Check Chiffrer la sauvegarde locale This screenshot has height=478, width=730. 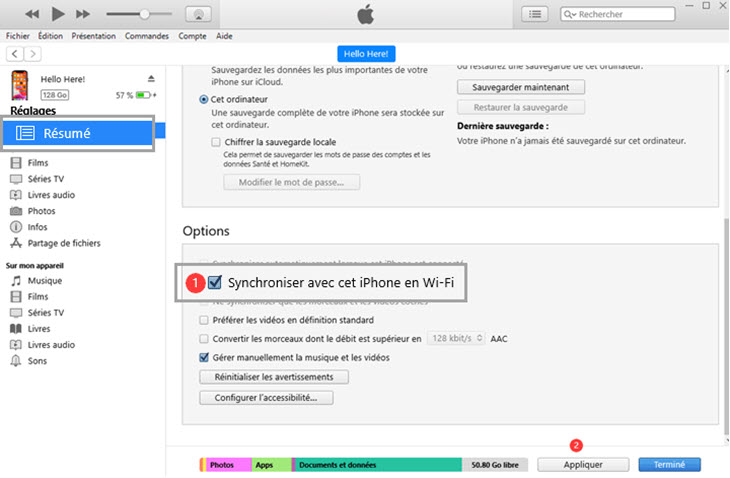(216, 142)
